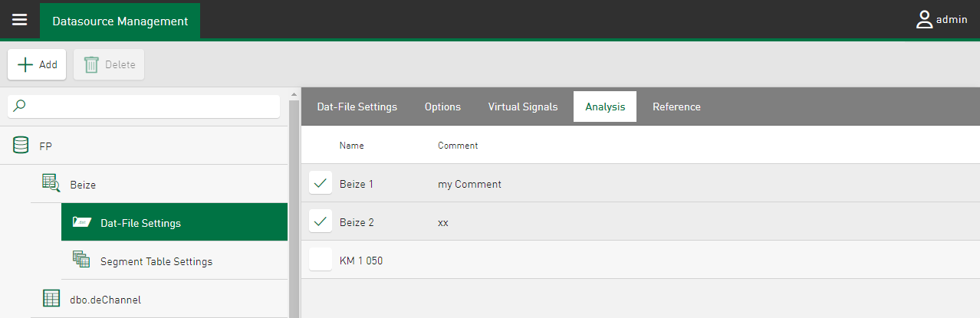The height and width of the screenshot is (318, 980).
Task: Click the admin user profile icon
Action: click(x=924, y=21)
